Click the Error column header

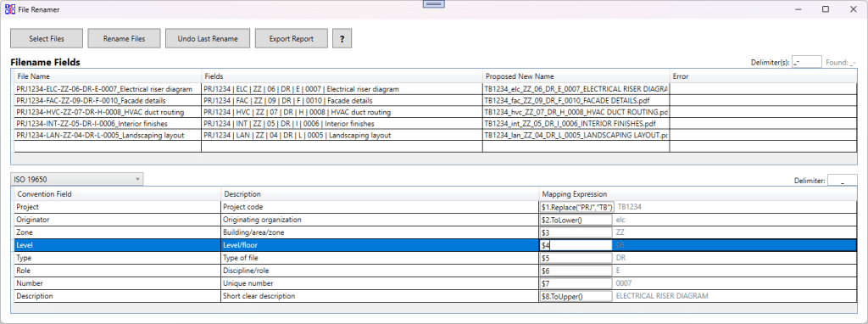tap(764, 75)
